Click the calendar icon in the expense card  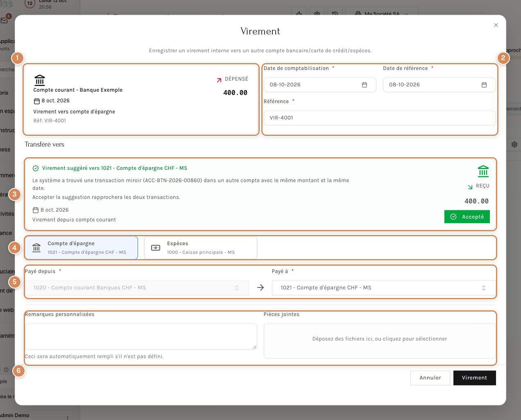tap(36, 101)
